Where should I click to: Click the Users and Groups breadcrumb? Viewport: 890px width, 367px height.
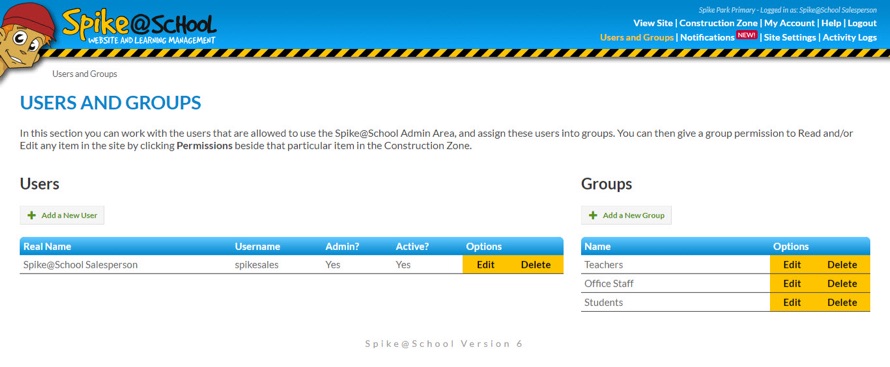[85, 74]
